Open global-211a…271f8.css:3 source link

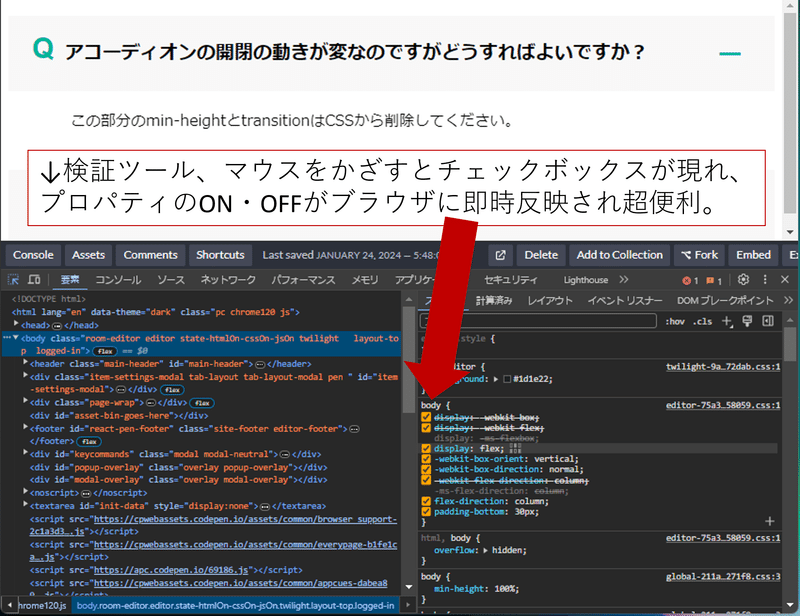[x=723, y=577]
